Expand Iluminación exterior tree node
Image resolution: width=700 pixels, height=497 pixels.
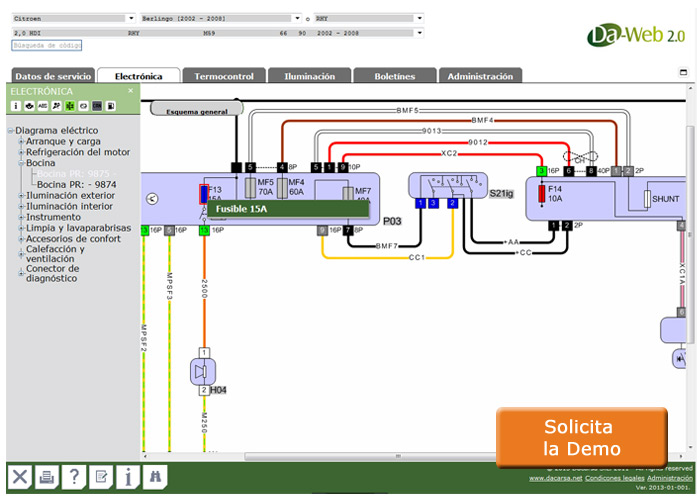coord(20,195)
